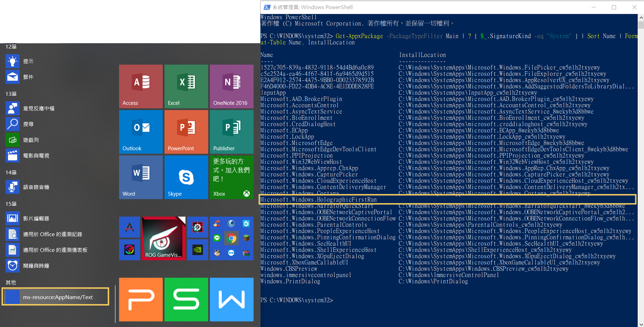The width and height of the screenshot is (644, 327).
Task: Click the Windows.PrintDialog package name
Action: click(290, 281)
